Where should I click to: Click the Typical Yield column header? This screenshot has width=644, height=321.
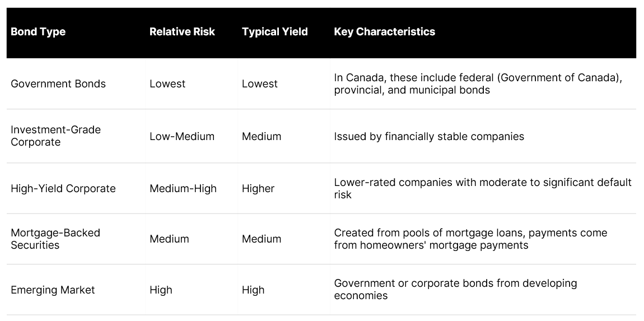coord(275,32)
